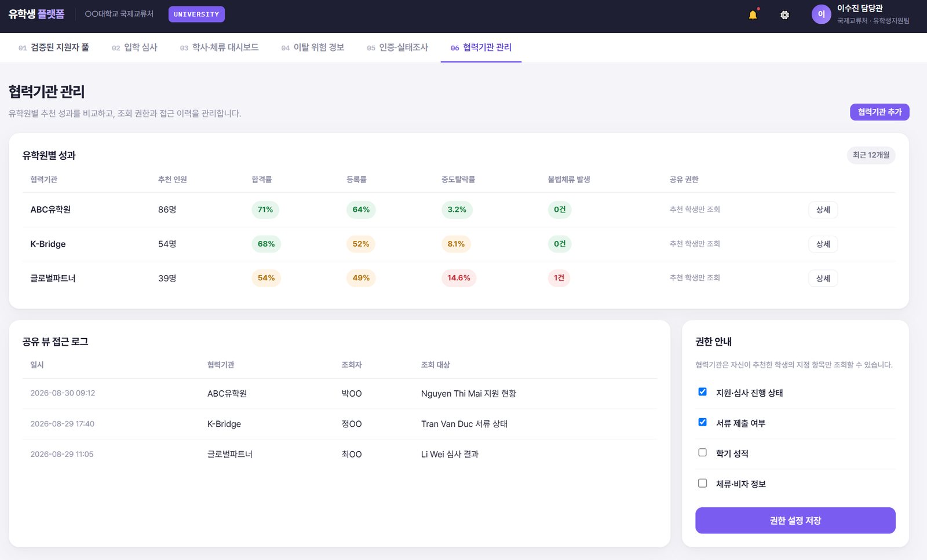927x560 pixels.
Task: Click the 71% pass rate badge
Action: tap(265, 210)
